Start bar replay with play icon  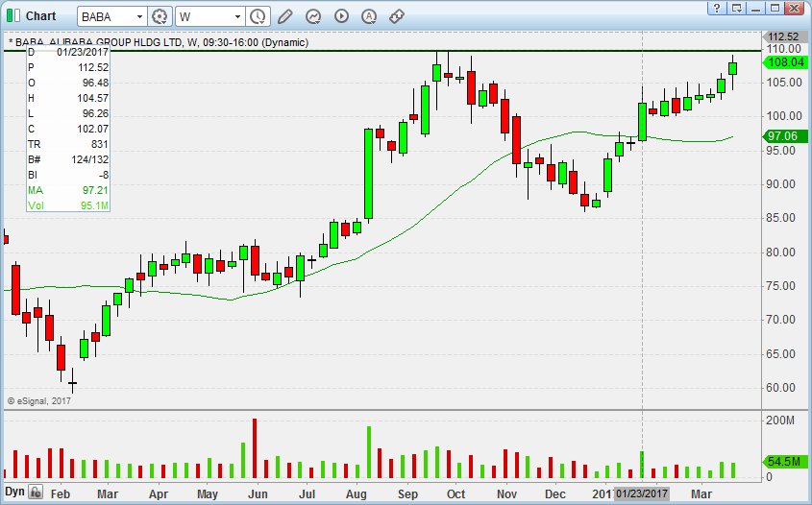341,16
